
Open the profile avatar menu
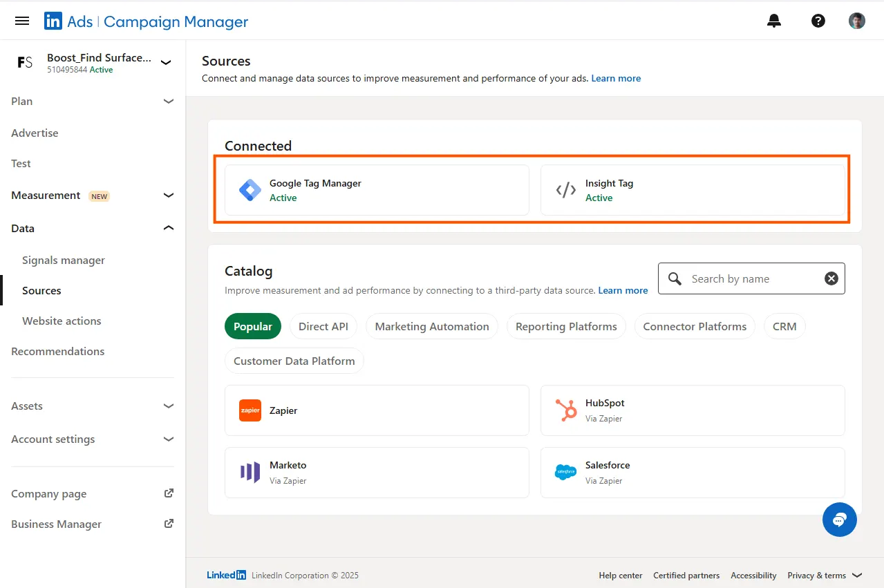[x=857, y=21]
